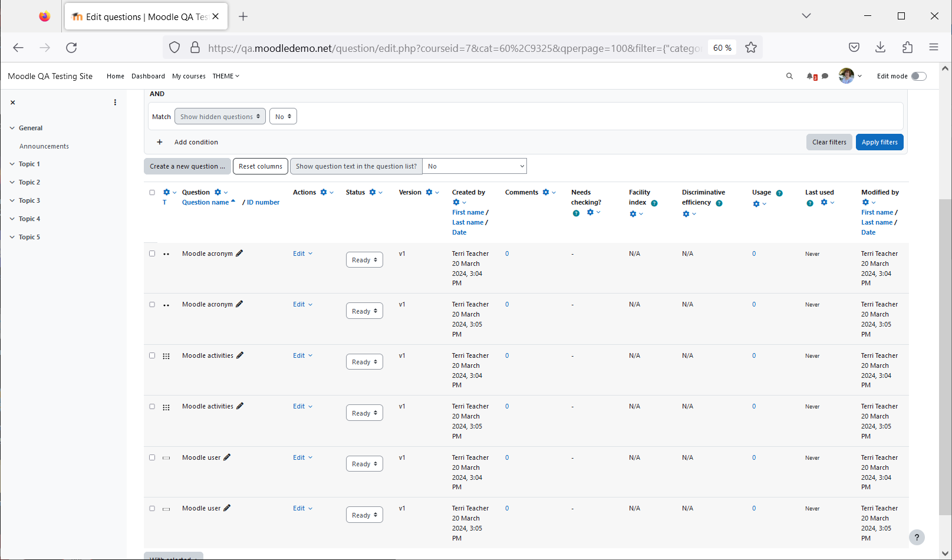The height and width of the screenshot is (560, 952).
Task: Expand Topic 1 in course index
Action: 12,164
